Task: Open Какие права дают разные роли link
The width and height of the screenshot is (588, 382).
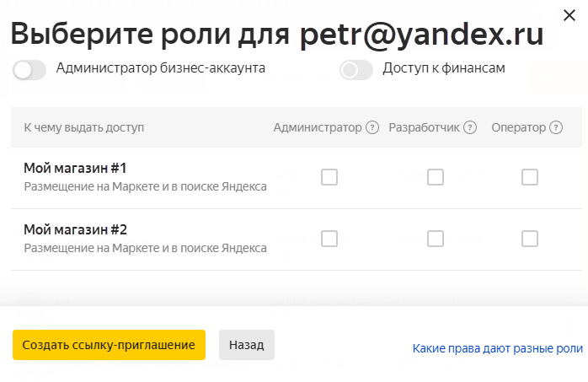Action: click(x=497, y=347)
